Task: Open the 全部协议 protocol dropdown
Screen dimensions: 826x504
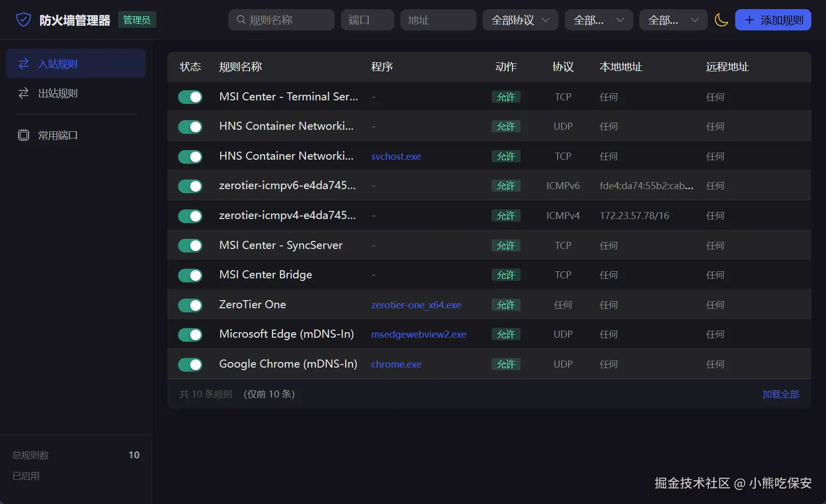Action: click(x=521, y=20)
